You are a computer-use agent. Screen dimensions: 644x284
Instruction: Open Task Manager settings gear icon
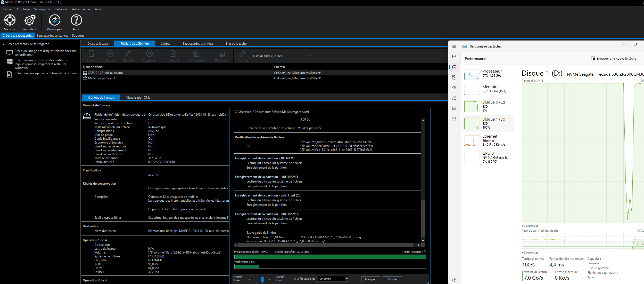(x=454, y=280)
